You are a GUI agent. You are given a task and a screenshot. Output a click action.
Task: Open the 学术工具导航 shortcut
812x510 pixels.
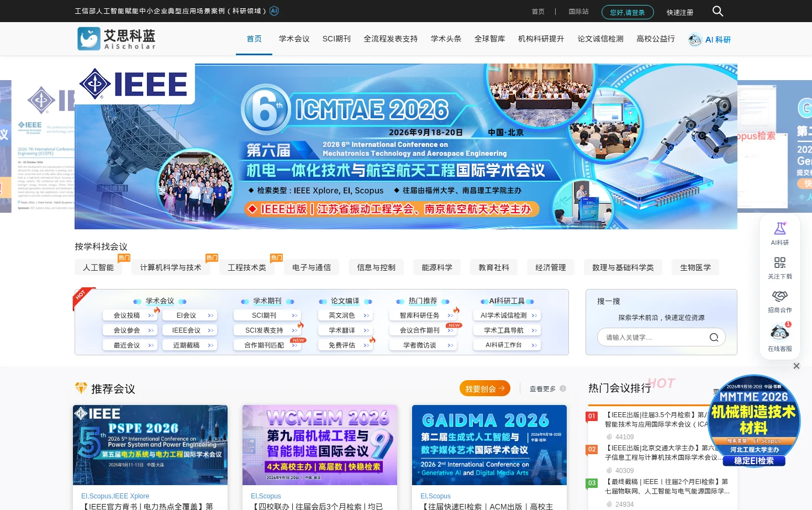tap(507, 330)
